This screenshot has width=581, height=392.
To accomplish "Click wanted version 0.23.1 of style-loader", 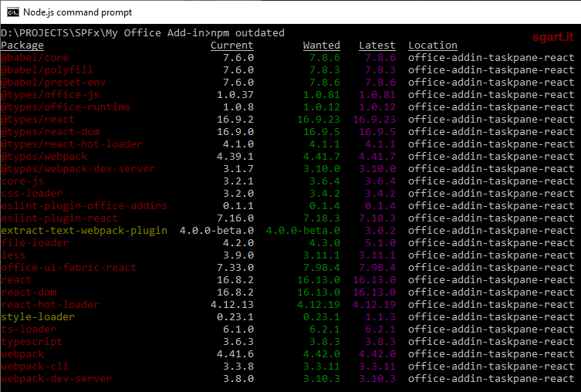I will click(322, 317).
